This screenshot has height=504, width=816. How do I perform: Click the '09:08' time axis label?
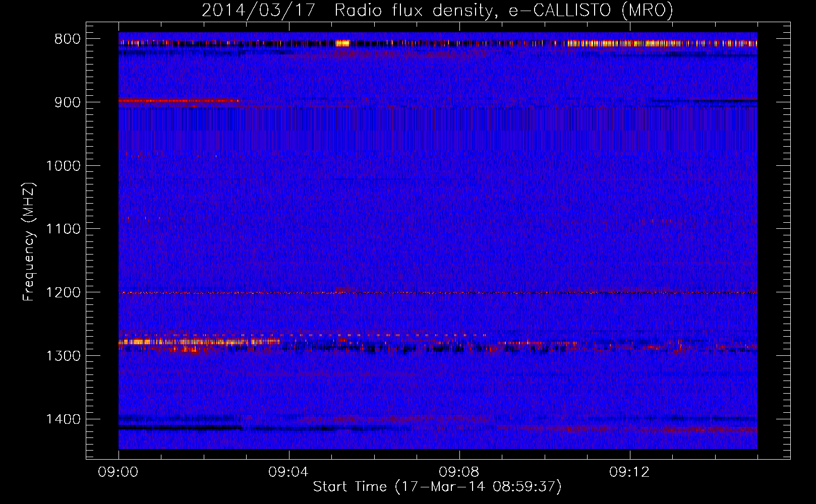[459, 473]
